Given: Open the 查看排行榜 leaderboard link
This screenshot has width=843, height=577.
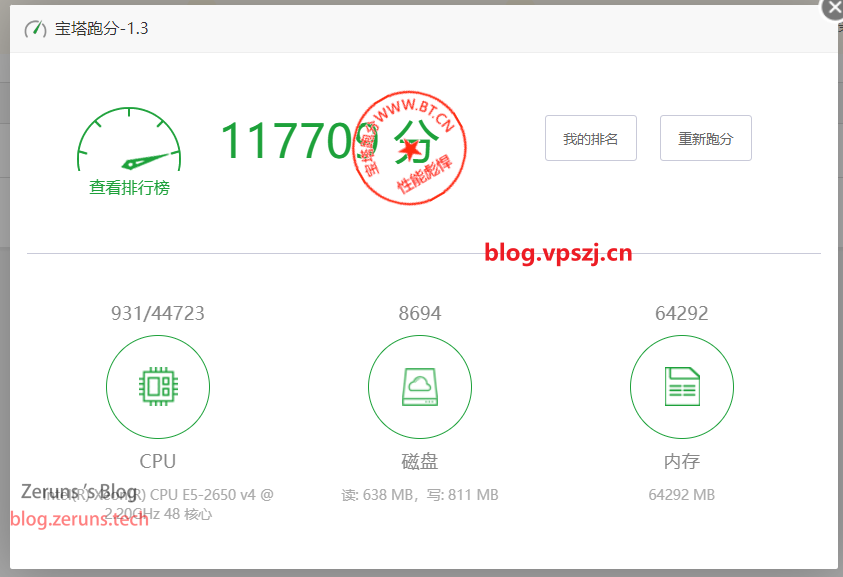Looking at the screenshot, I should pos(129,187).
